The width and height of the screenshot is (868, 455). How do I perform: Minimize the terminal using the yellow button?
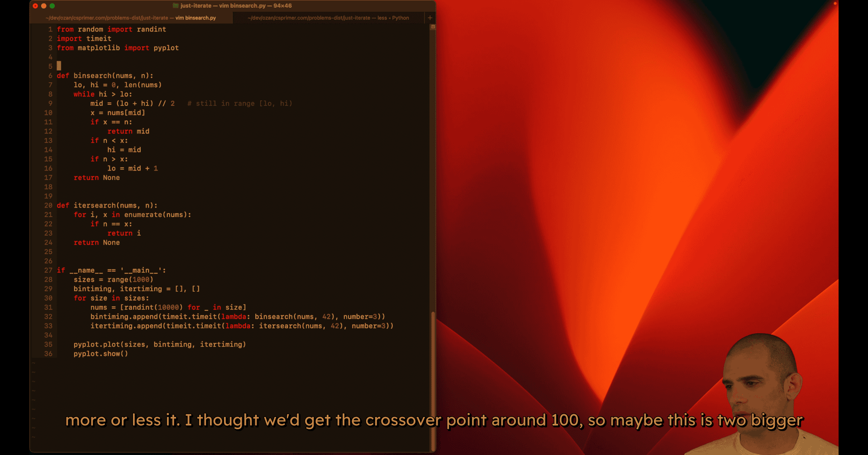[44, 6]
